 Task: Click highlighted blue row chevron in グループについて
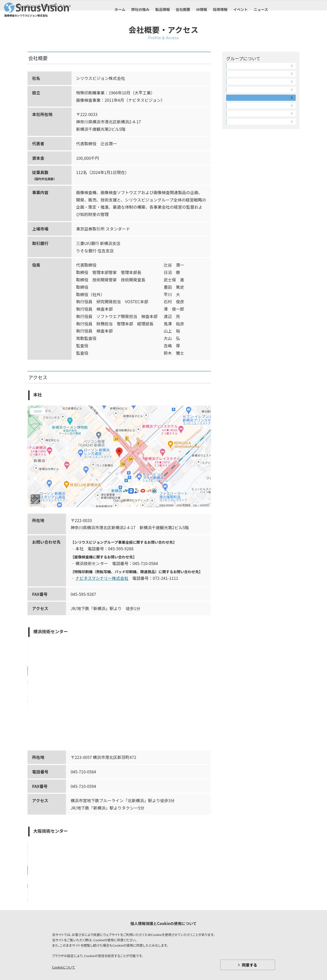292,98
